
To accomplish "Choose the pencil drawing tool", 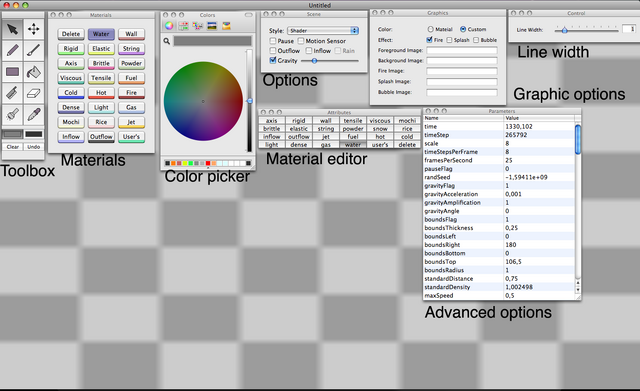I will [12, 50].
